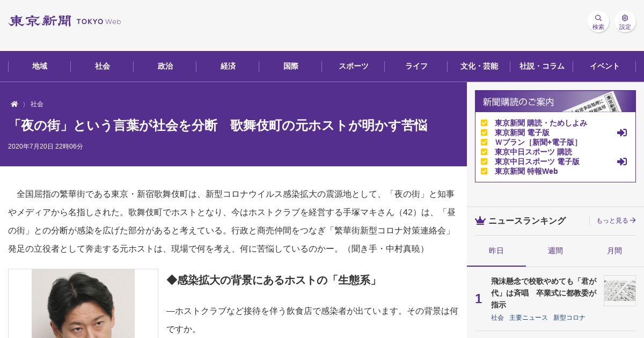Click the date text 2020年7月20日 22時06分
The width and height of the screenshot is (644, 338).
[46, 146]
